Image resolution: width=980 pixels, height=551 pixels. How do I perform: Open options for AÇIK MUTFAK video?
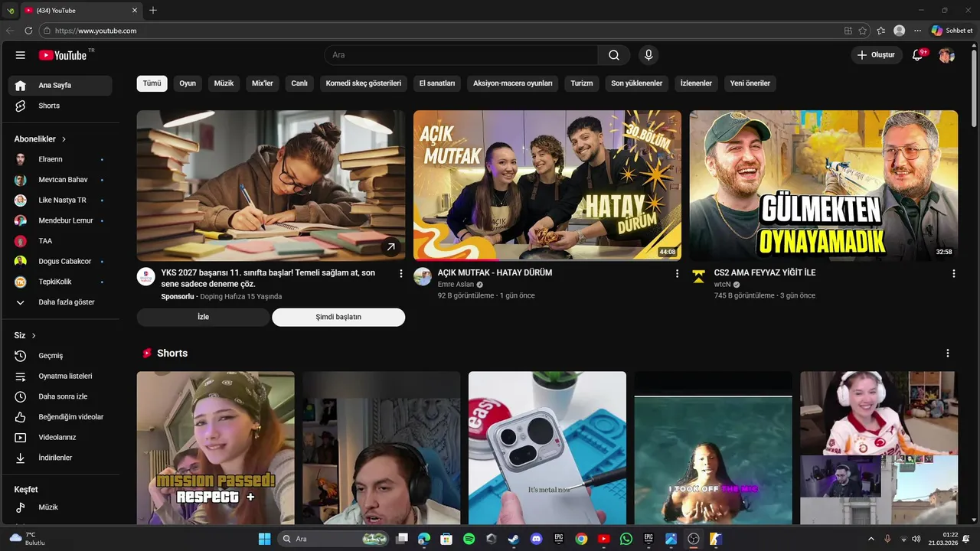click(x=677, y=273)
